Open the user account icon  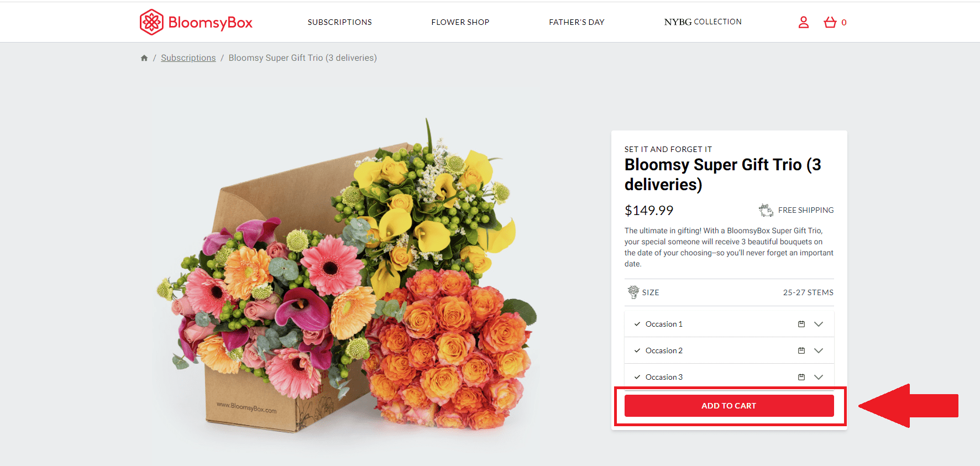pos(804,22)
